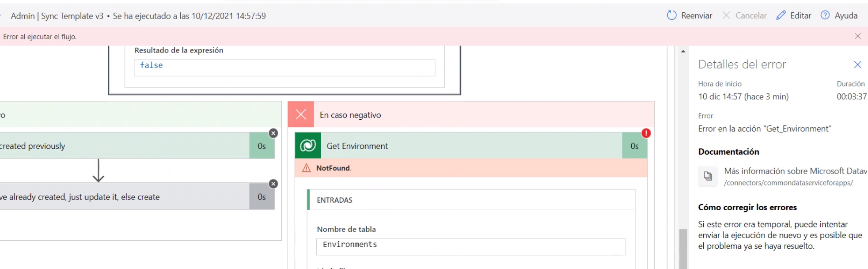Click the 'false' expression result field

[x=284, y=68]
